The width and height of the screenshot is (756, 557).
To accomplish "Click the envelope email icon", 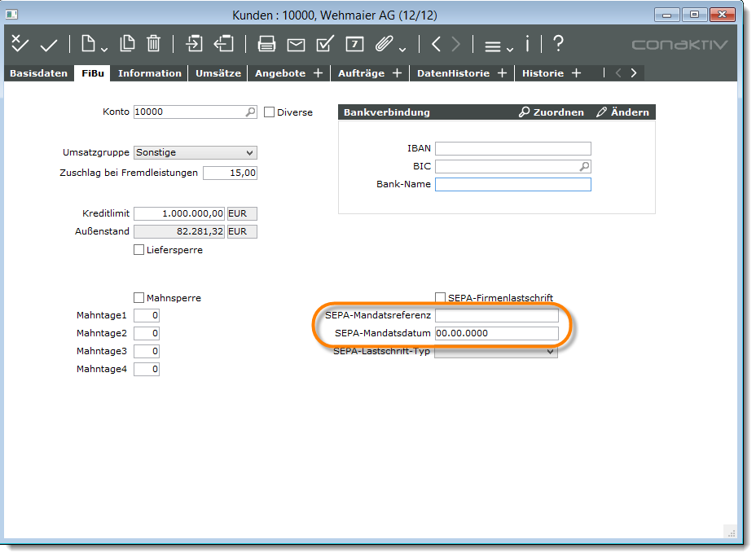I will click(x=296, y=44).
